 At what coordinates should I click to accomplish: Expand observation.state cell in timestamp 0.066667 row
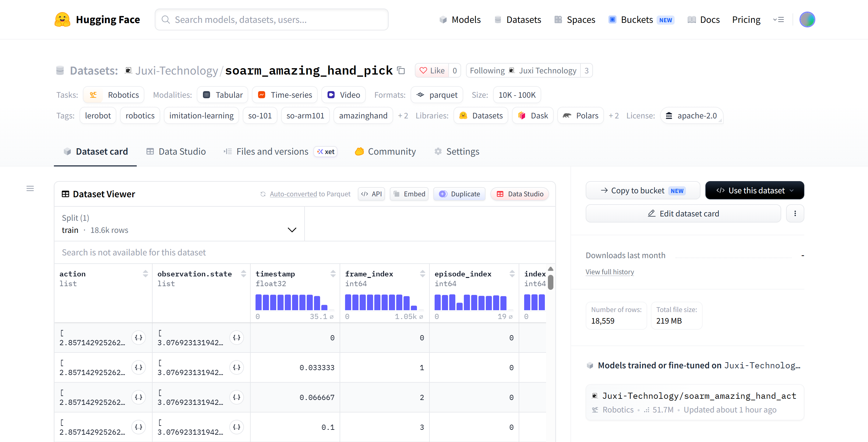[x=237, y=397]
